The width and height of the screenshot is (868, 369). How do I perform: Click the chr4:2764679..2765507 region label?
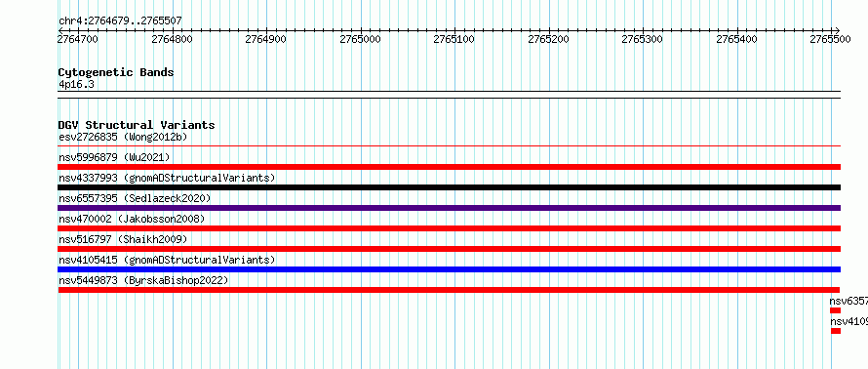[120, 21]
